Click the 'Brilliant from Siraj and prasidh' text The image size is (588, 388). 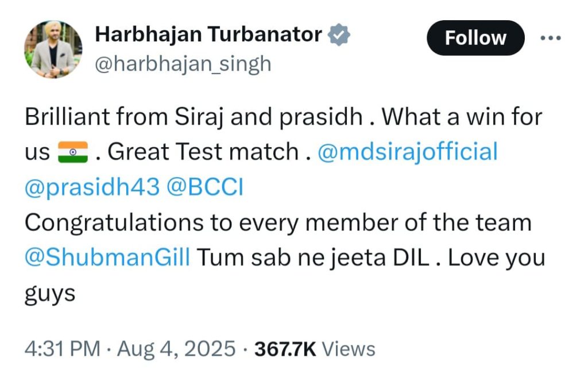pyautogui.click(x=194, y=117)
